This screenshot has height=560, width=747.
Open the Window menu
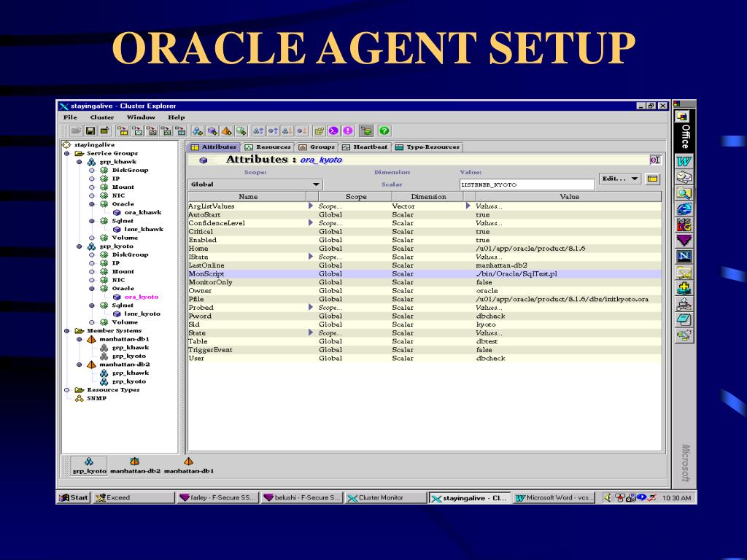click(x=141, y=117)
